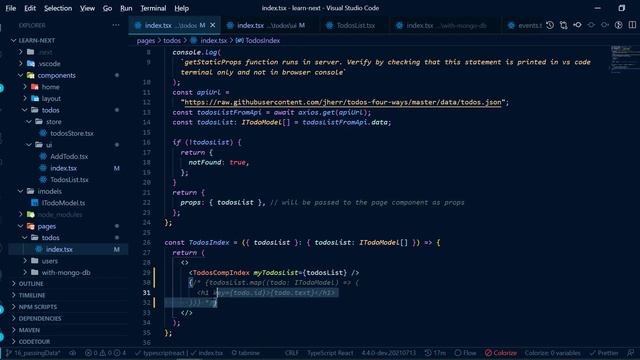Viewport: 640px width, 360px height.
Task: Open Explorer more actions ellipsis
Action: pos(116,25)
